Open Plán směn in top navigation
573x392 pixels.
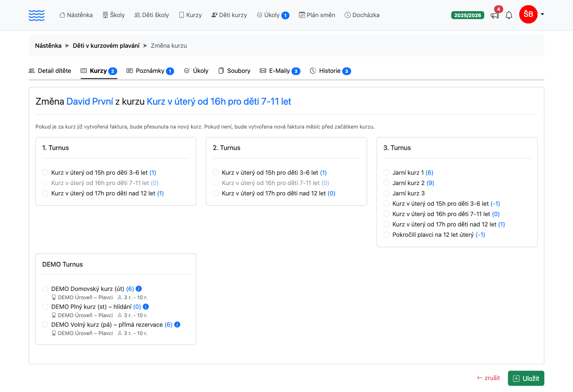317,15
